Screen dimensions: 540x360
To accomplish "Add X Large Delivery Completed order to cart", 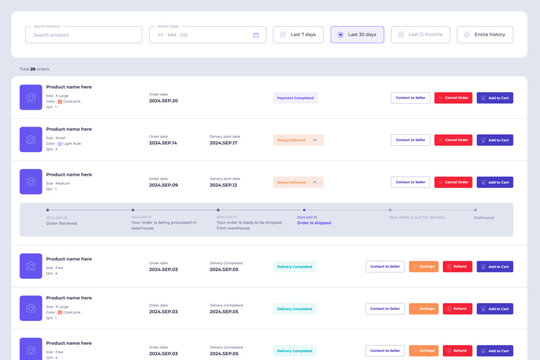I will 495,309.
